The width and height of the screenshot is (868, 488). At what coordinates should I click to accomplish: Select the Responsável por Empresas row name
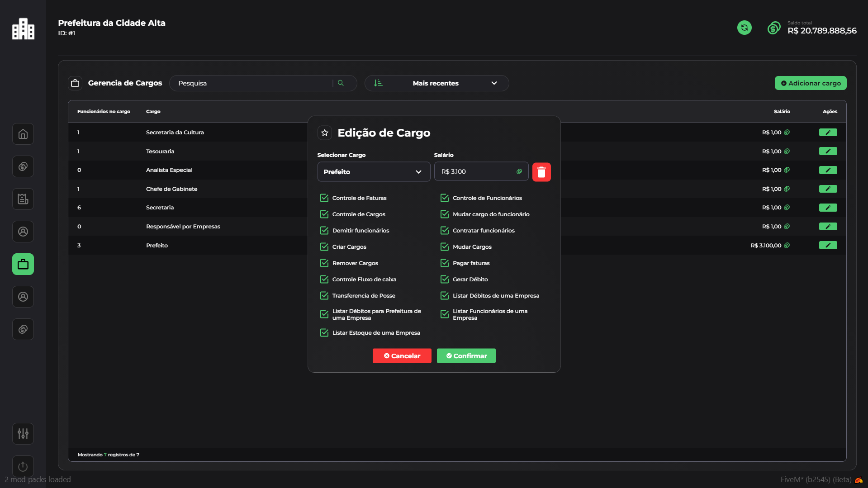(x=183, y=227)
